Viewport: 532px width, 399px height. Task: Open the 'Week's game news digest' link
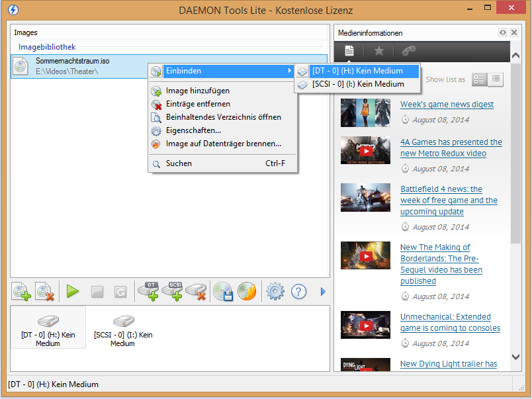447,105
